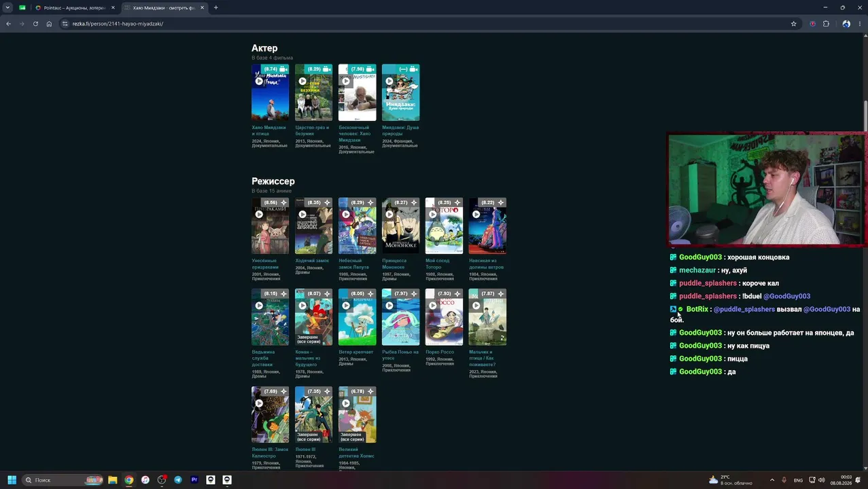Play icon on Ветер крепчает poster
This screenshot has height=489, width=868.
tap(346, 306)
